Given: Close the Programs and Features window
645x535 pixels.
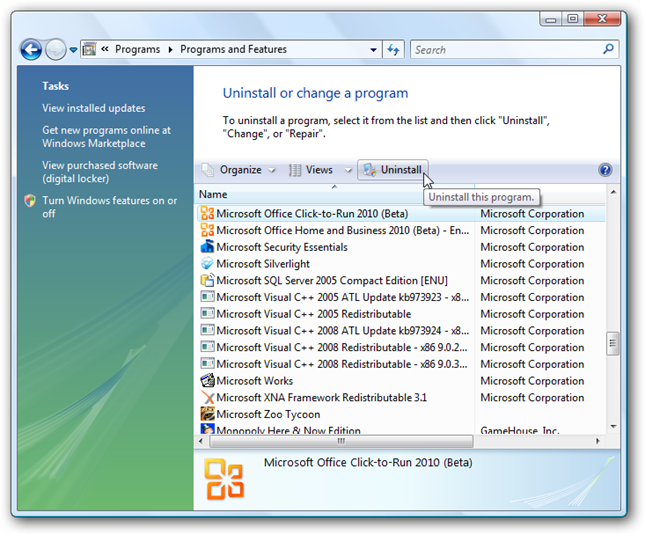Looking at the screenshot, I should click(601, 19).
